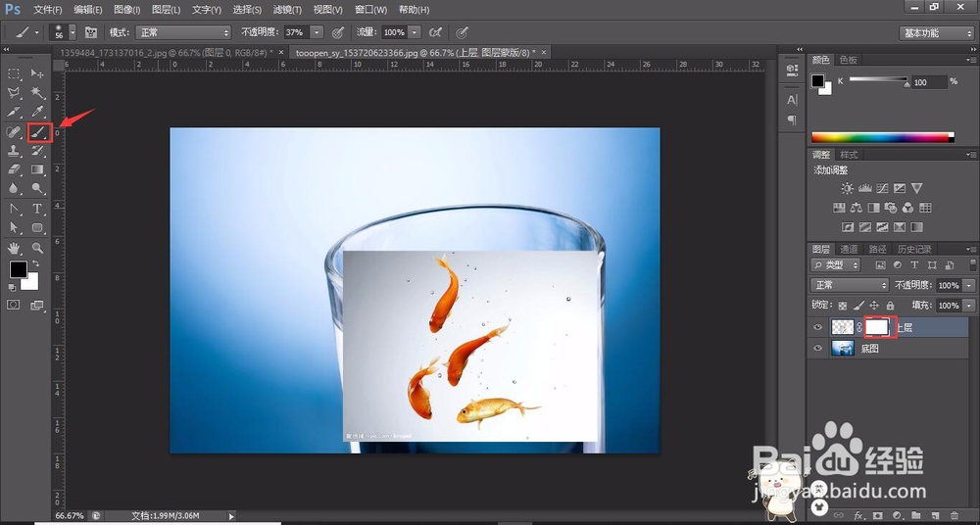Switch to the 色板 tab
This screenshot has width=980, height=525.
848,60
